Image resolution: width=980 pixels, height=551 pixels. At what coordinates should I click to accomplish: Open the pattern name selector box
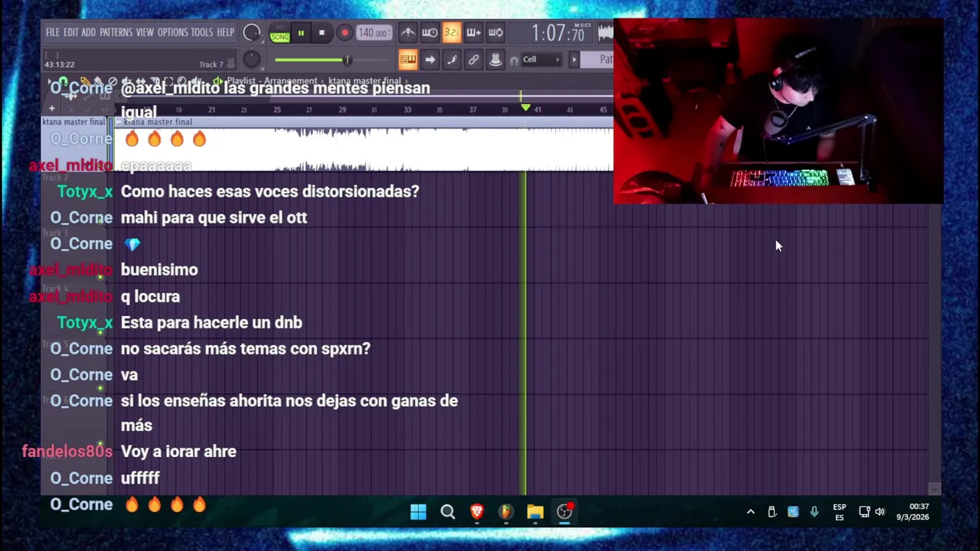point(596,60)
